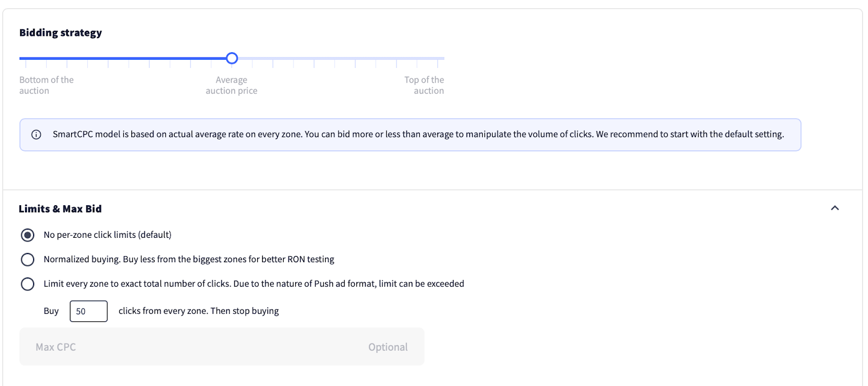Image resolution: width=868 pixels, height=386 pixels.
Task: Click the Bidding strategy slider handle
Action: 232,58
